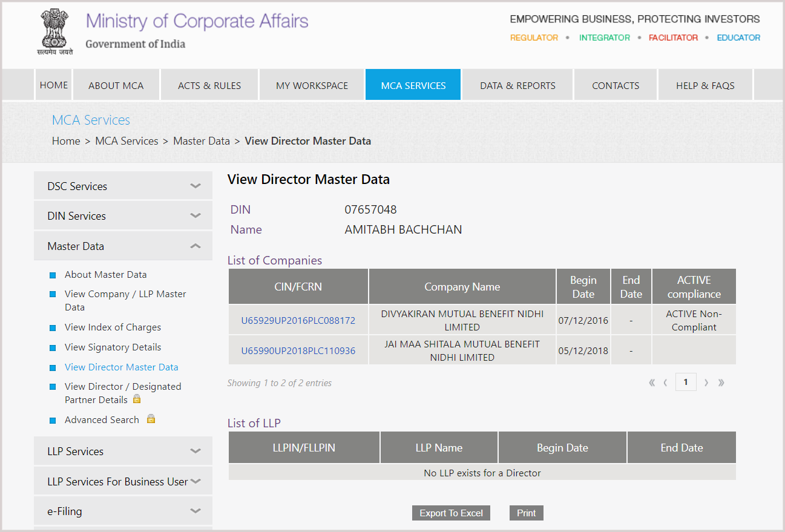The width and height of the screenshot is (785, 532).
Task: Sort by ACTIVE compliance column header
Action: point(694,286)
